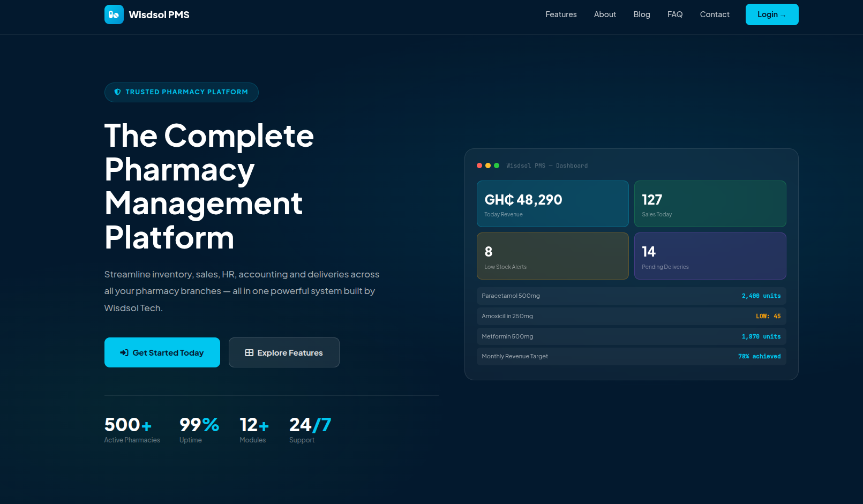Screen dimensions: 863x504
Task: Click the Get Started Today button
Action: pyautogui.click(x=162, y=352)
